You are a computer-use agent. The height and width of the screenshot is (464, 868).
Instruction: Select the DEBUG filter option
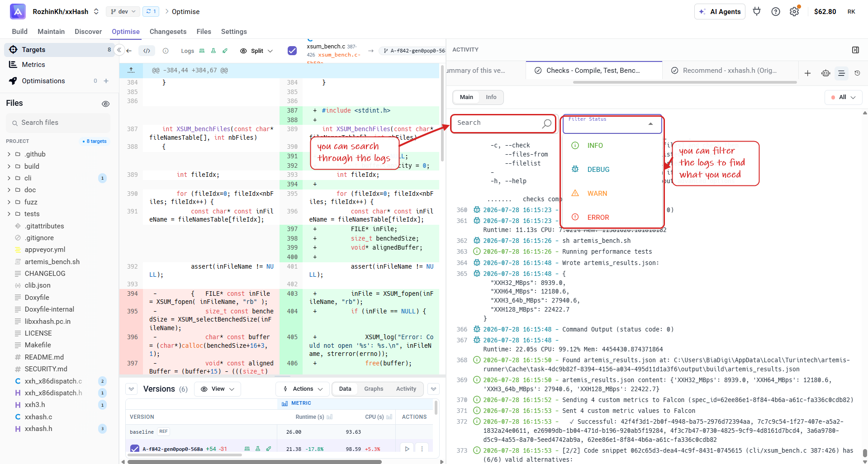tap(612, 170)
